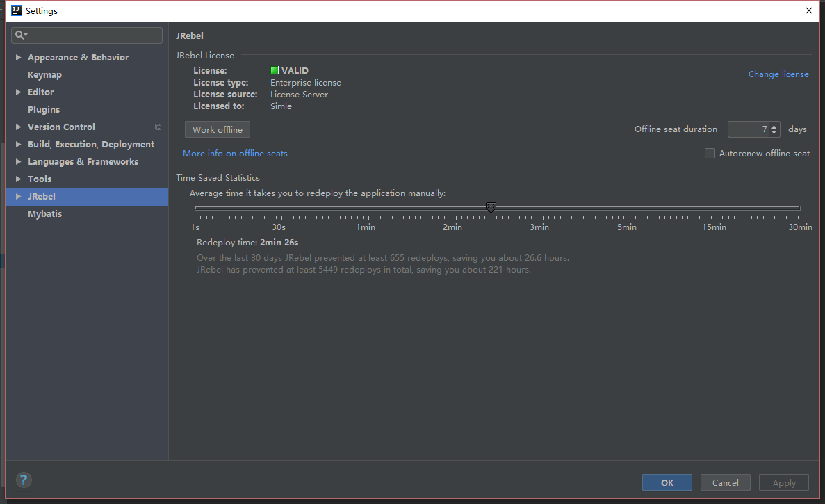Click the Work offline button
This screenshot has height=504, width=825.
tap(218, 129)
